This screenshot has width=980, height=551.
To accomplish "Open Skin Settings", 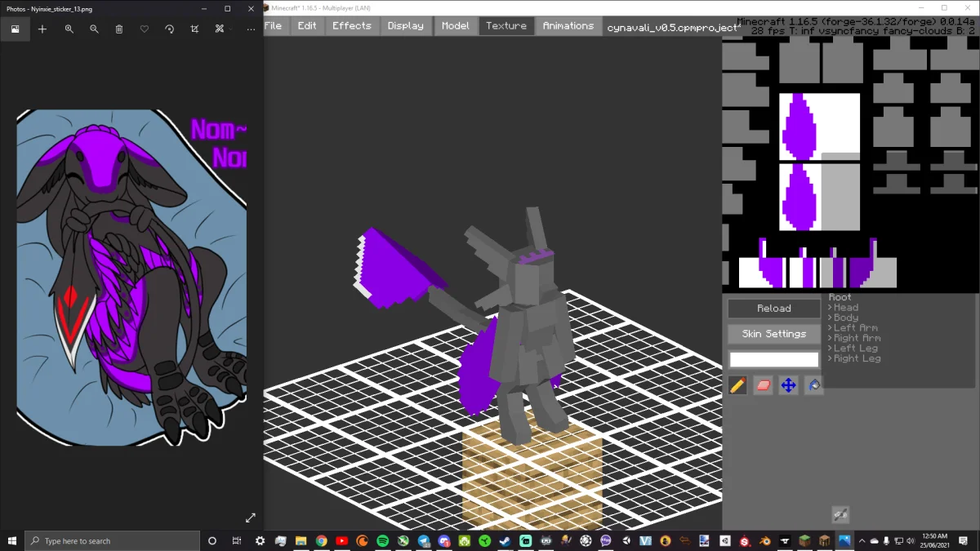I will point(774,334).
